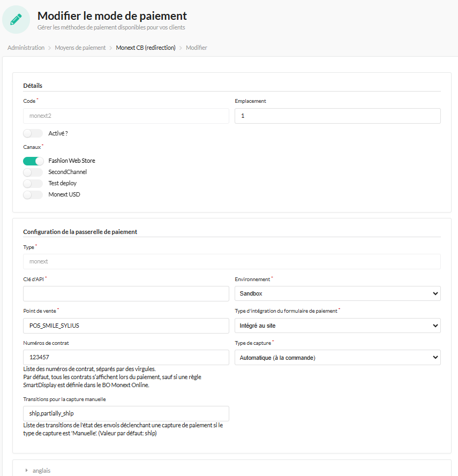Click the green pencil edit icon

point(16,19)
